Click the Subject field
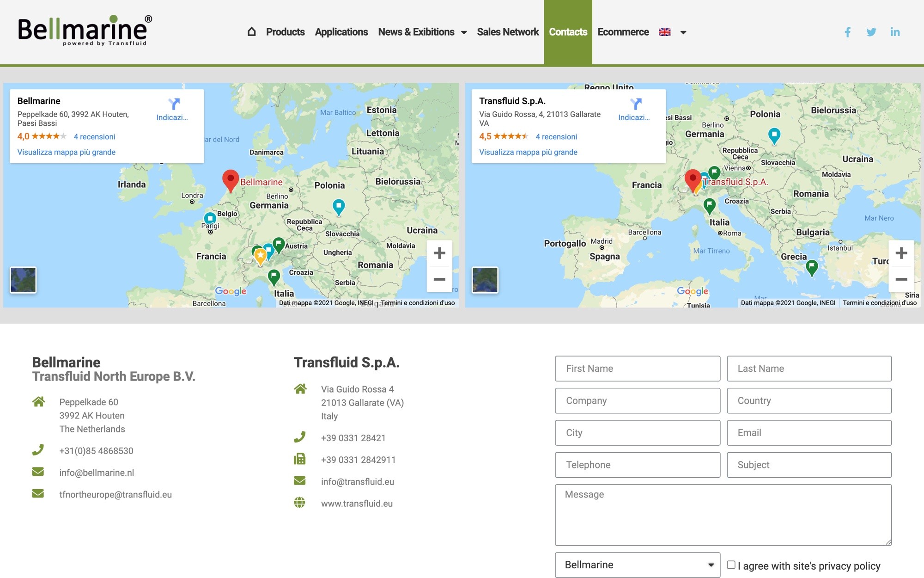924x578 pixels. pos(809,465)
